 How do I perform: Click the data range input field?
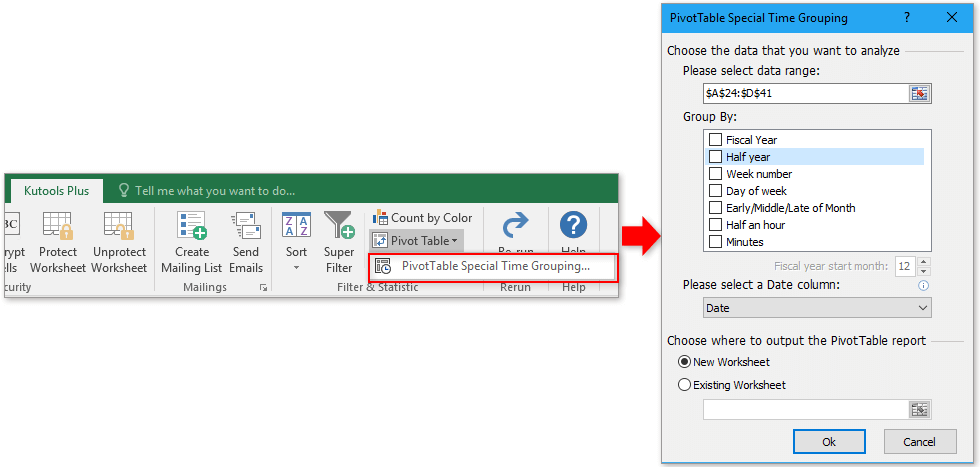pos(804,93)
